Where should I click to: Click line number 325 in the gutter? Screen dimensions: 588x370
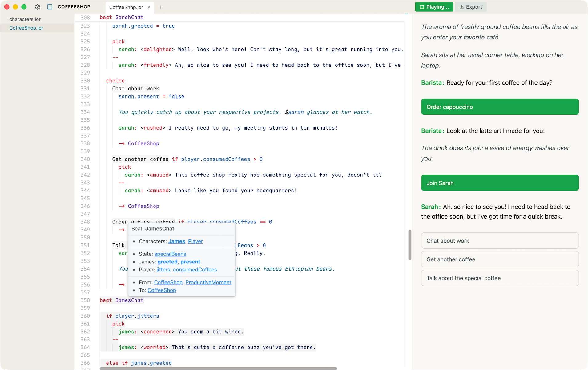click(85, 42)
